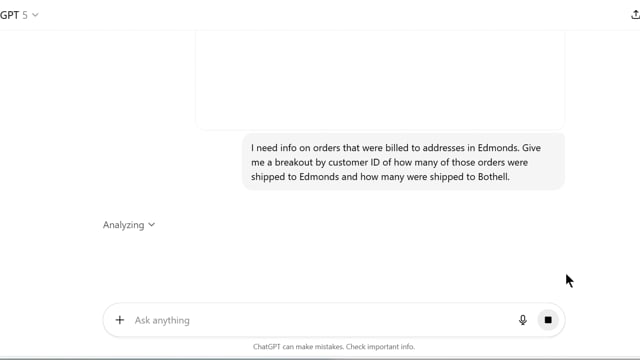The width and height of the screenshot is (640, 360).
Task: Start voice dictation with microphone icon
Action: click(522, 320)
